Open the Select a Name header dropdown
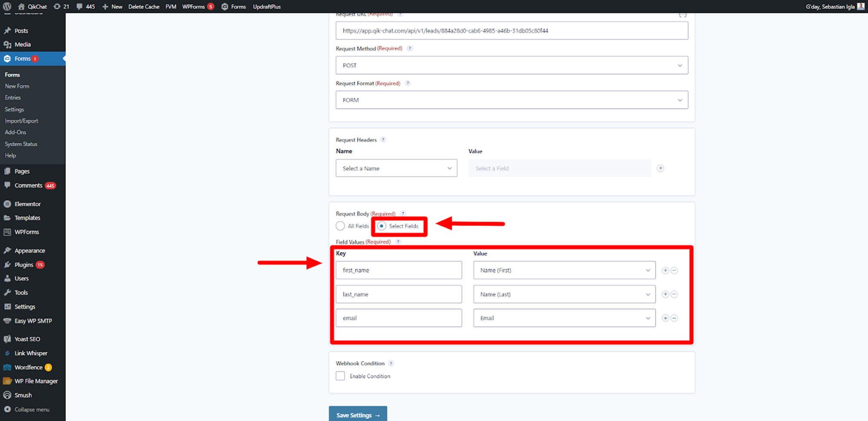The width and height of the screenshot is (868, 421). (x=396, y=168)
